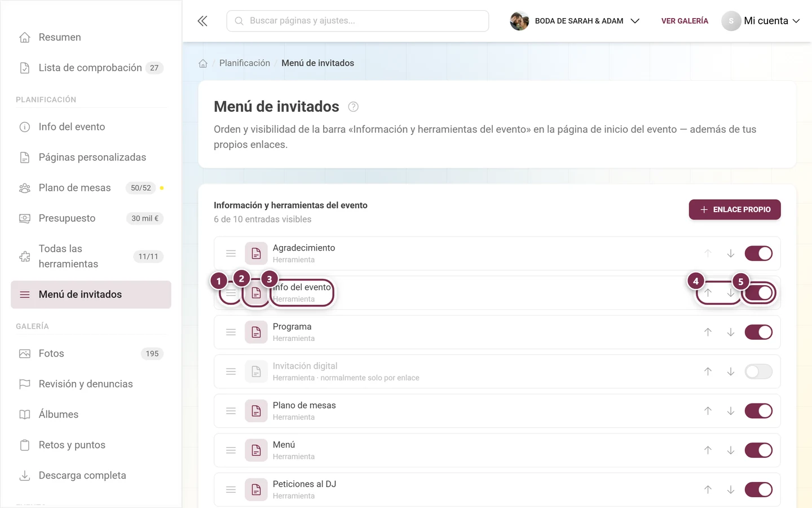
Task: Select Plano de mesas in sidebar
Action: click(91, 188)
